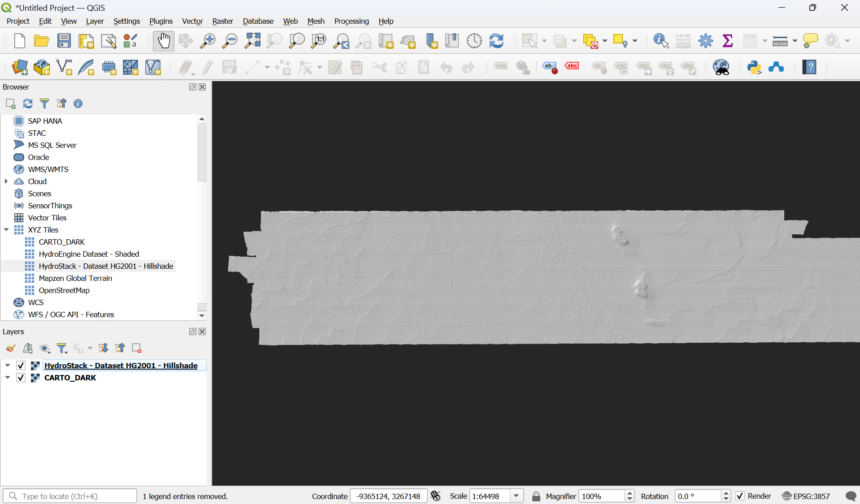
Task: Select the Identify Features tool
Action: [659, 41]
